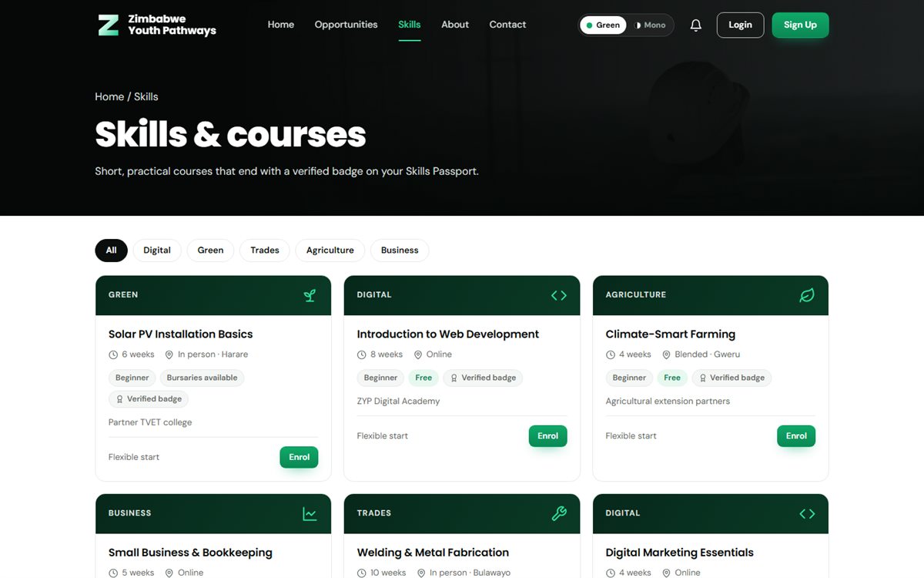Click the badge ribbon icon in Solar PV card
This screenshot has height=578, width=924.
119,399
